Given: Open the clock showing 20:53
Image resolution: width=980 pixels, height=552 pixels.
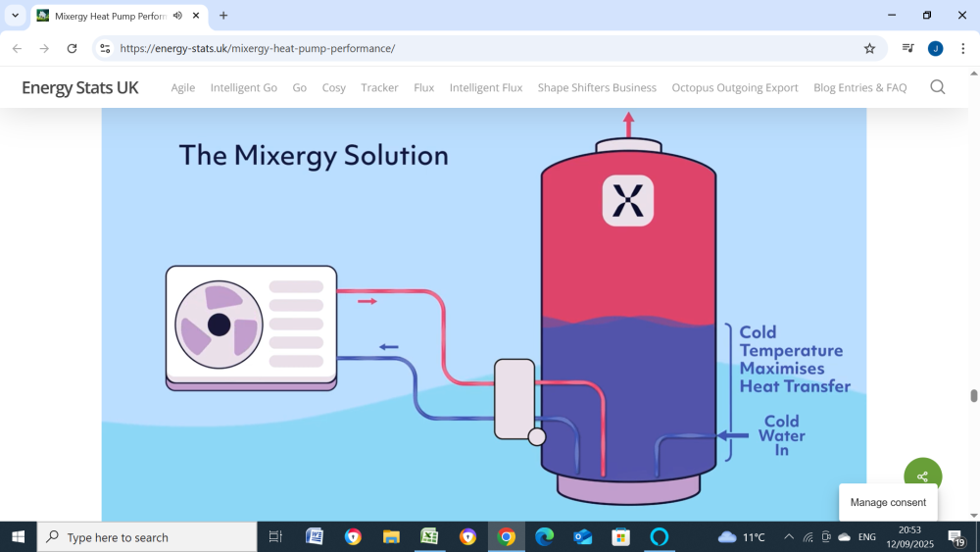Looking at the screenshot, I should point(910,537).
